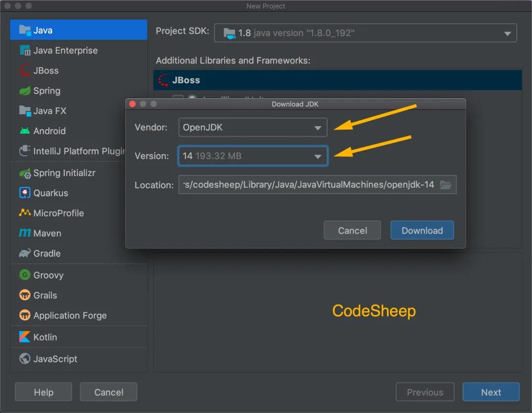Cancel the Download JDK dialog

coord(352,231)
